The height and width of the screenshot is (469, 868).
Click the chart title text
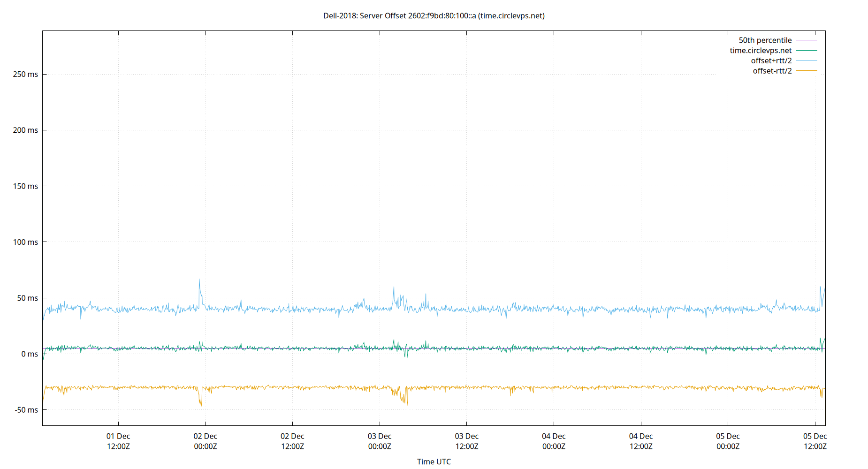coord(433,15)
